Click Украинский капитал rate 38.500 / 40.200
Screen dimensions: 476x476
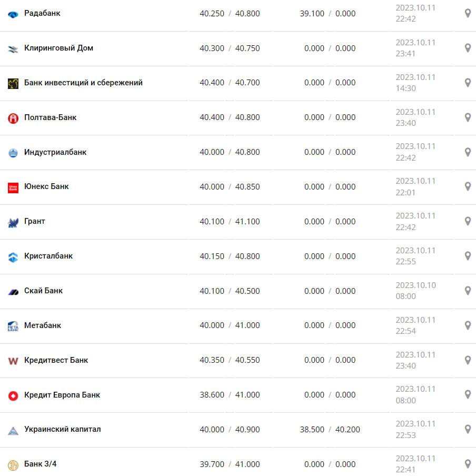pyautogui.click(x=330, y=430)
